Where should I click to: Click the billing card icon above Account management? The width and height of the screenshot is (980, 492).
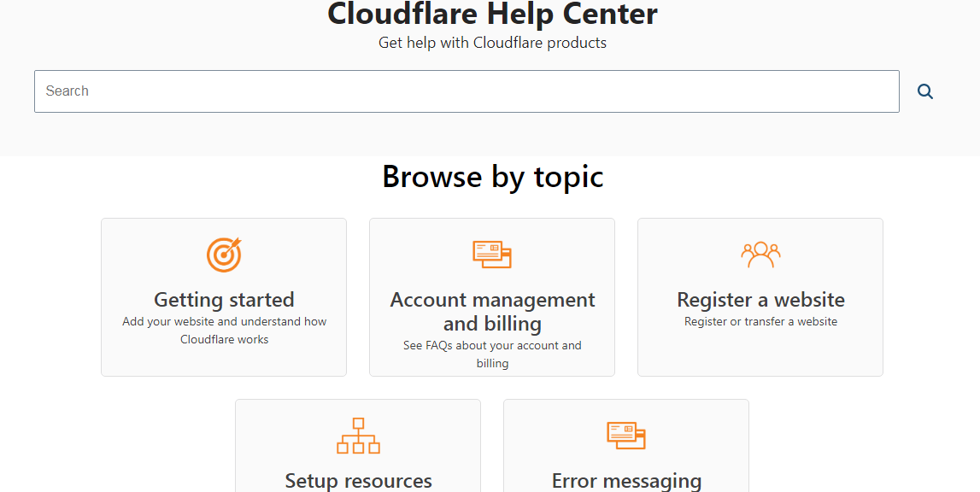[492, 255]
